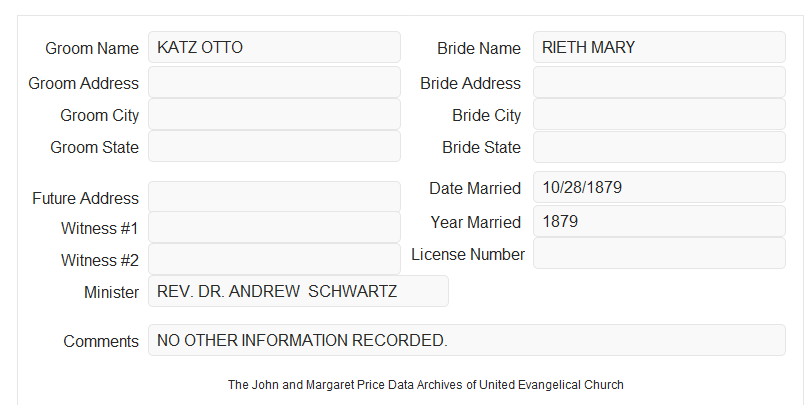Select the Groom Address input box
Screen dimensions: 805x405
pyautogui.click(x=274, y=82)
